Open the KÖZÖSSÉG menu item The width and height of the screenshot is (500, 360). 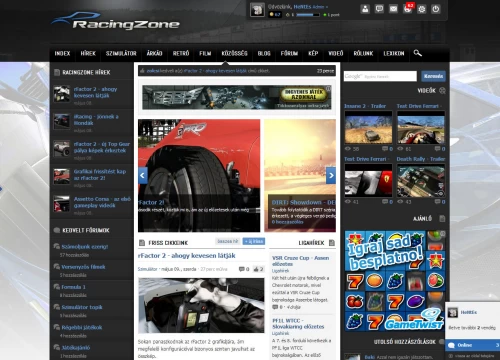pos(234,53)
